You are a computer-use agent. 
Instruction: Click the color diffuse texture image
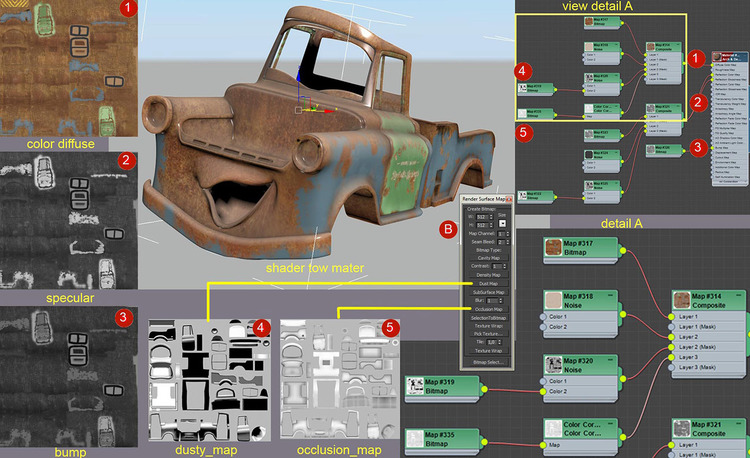pyautogui.click(x=69, y=68)
